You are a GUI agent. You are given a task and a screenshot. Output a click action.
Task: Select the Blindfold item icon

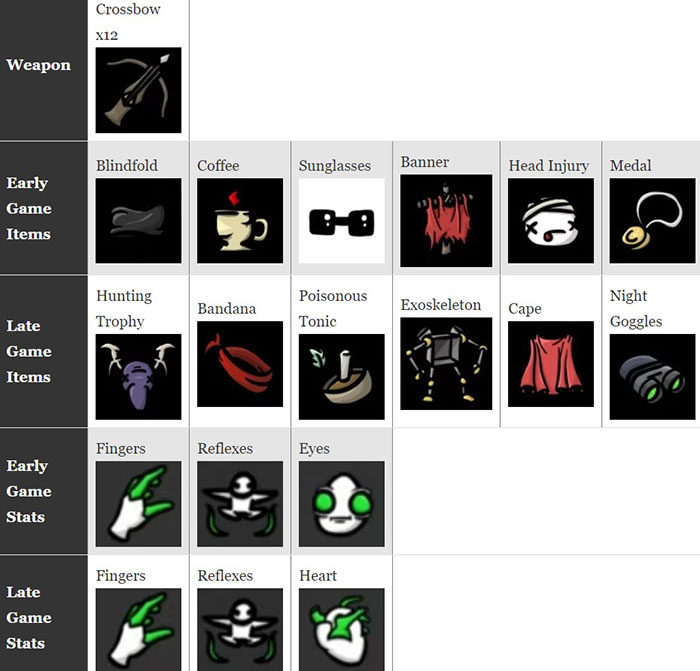point(138,221)
